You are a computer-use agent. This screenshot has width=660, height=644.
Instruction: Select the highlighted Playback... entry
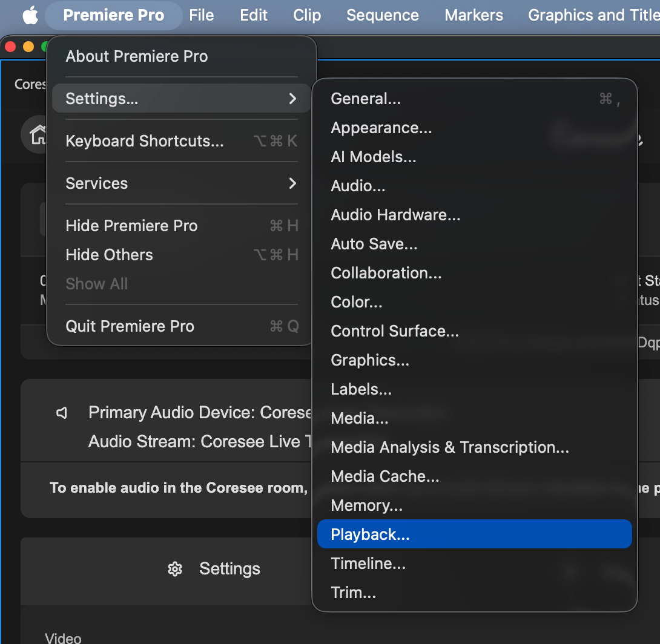coord(474,534)
